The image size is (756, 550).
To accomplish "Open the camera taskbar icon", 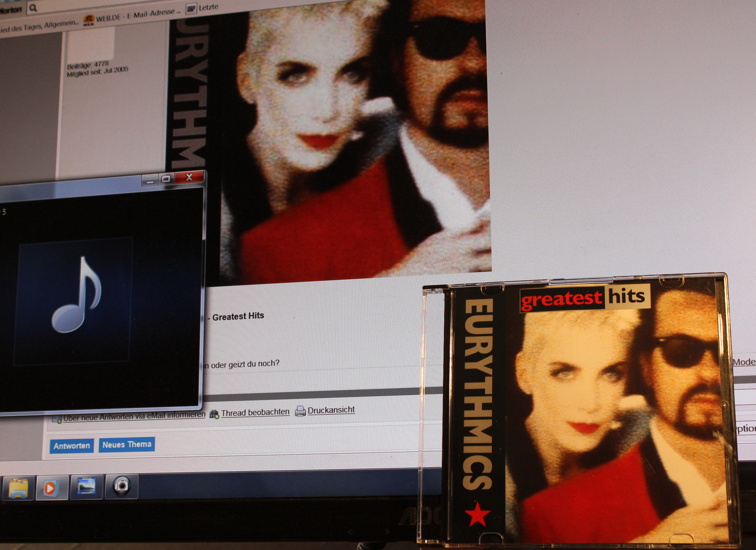I will point(121,485).
